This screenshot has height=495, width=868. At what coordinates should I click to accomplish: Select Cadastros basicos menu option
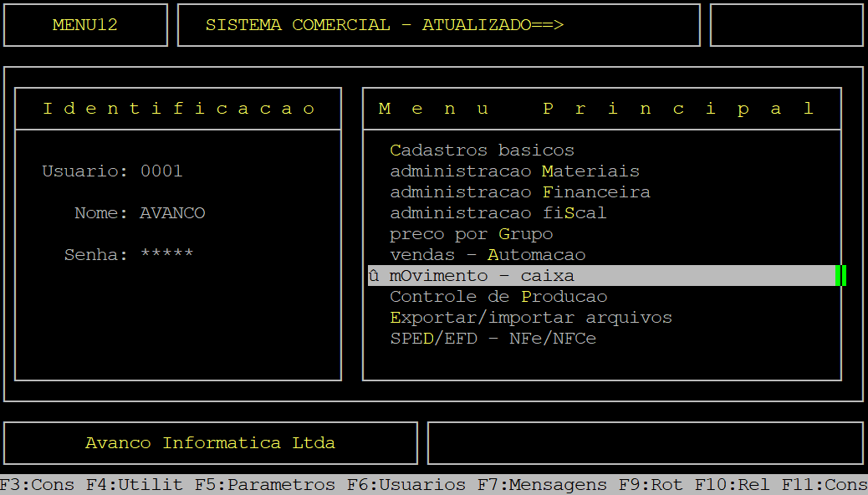tap(482, 151)
